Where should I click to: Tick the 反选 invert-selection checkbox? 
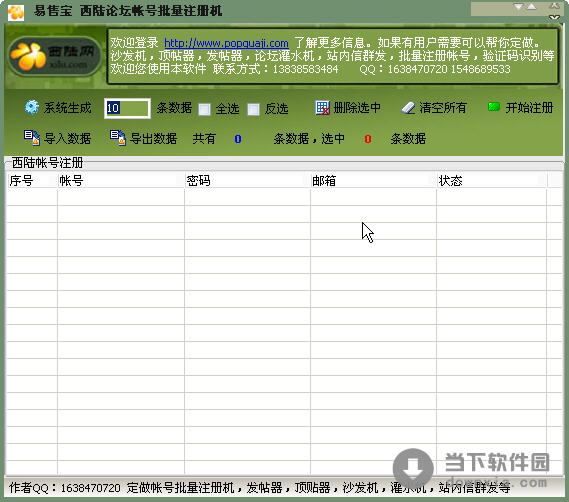253,109
